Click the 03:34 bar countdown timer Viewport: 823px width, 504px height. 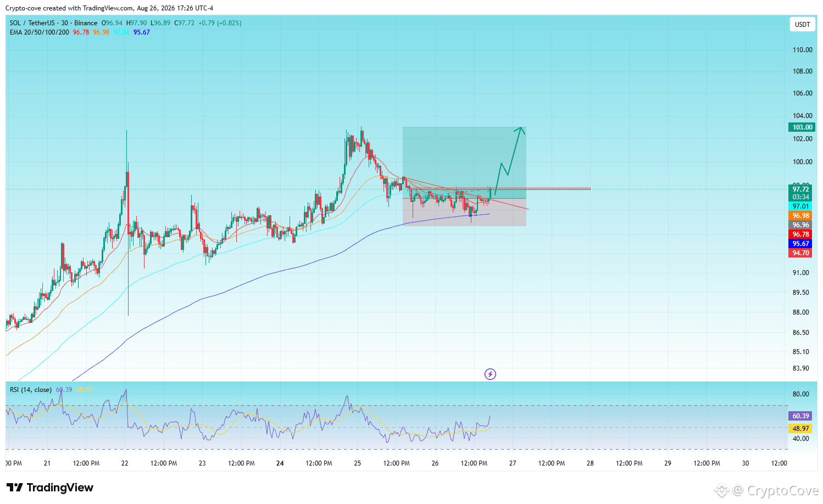(801, 197)
